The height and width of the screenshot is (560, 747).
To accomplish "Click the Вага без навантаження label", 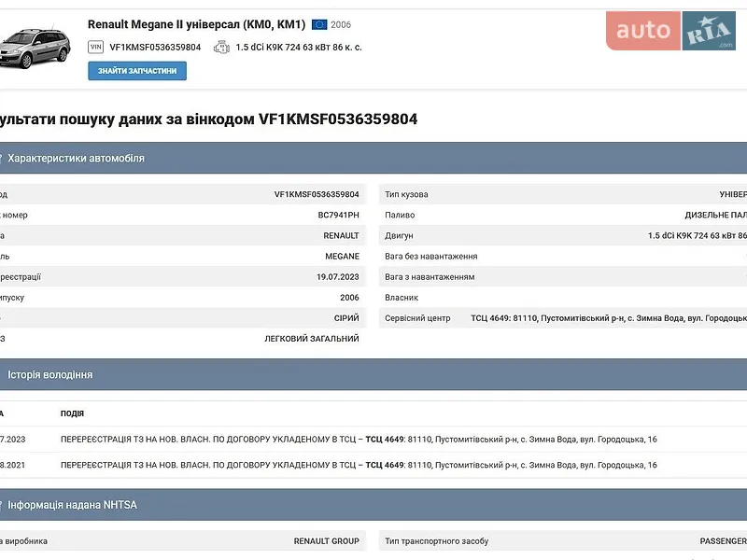I will [431, 256].
